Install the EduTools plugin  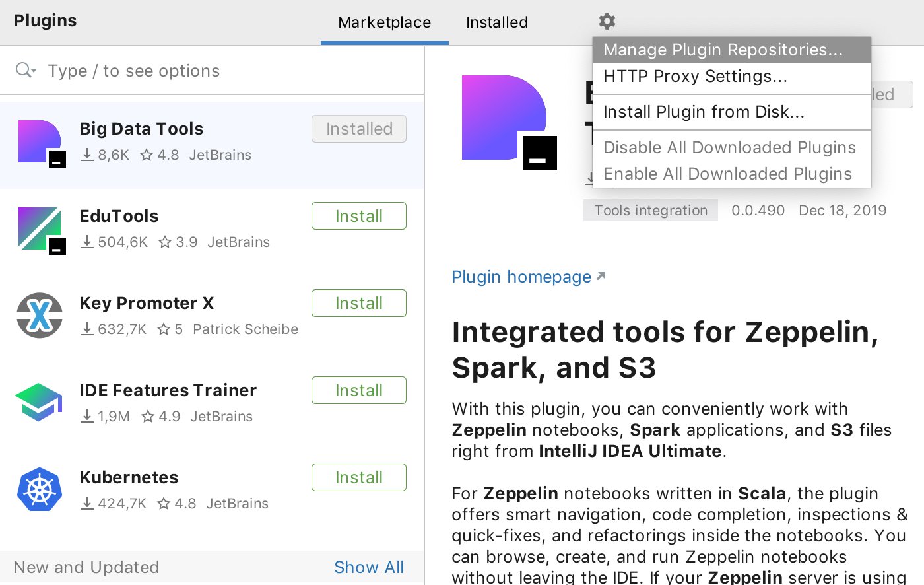[x=359, y=216]
